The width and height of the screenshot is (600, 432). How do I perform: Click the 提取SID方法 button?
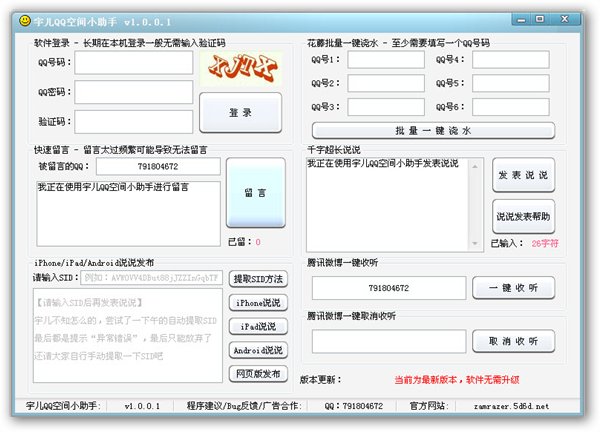258,279
